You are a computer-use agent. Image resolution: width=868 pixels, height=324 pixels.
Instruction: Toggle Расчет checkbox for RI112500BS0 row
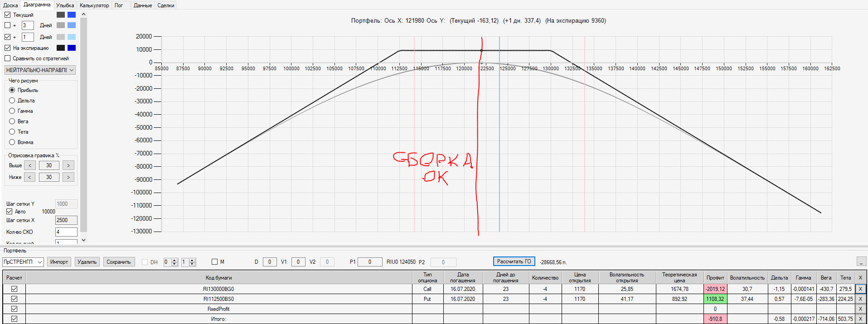15,299
